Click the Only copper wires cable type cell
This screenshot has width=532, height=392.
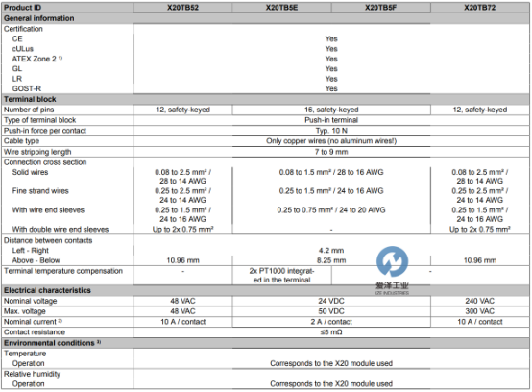[331, 141]
